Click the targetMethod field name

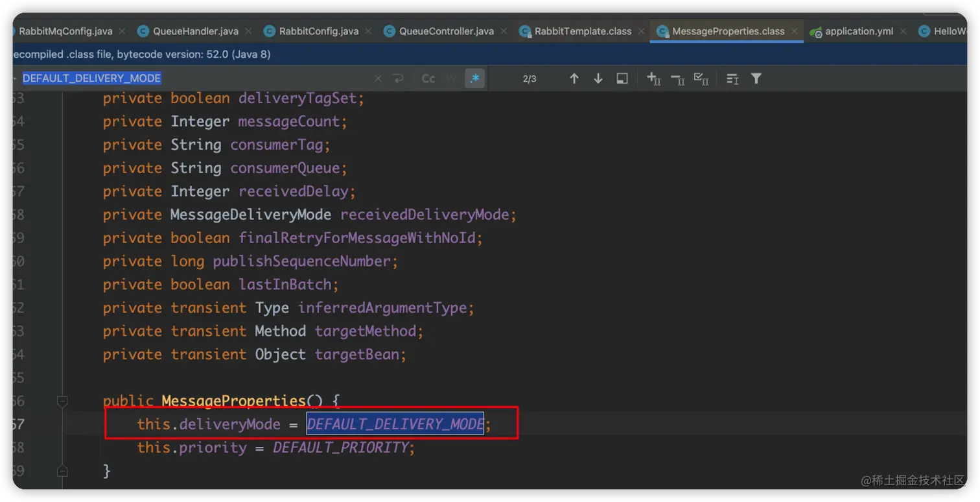[366, 331]
